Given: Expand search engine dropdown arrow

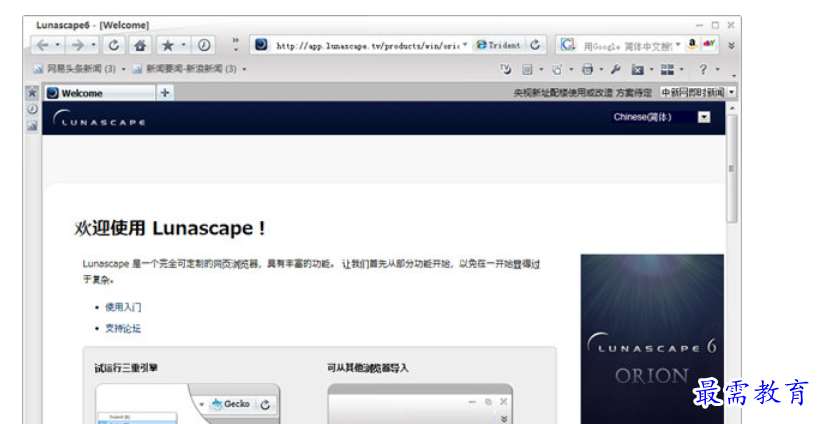Looking at the screenshot, I should [x=678, y=45].
